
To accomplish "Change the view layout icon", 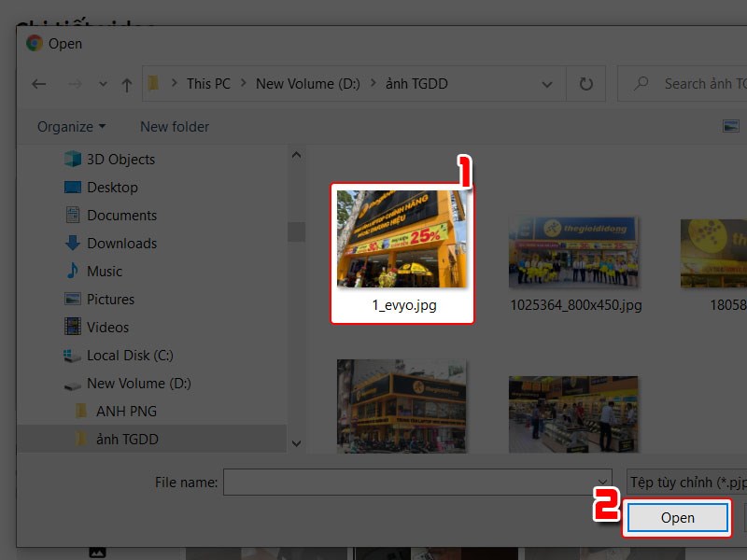I will pos(731,126).
